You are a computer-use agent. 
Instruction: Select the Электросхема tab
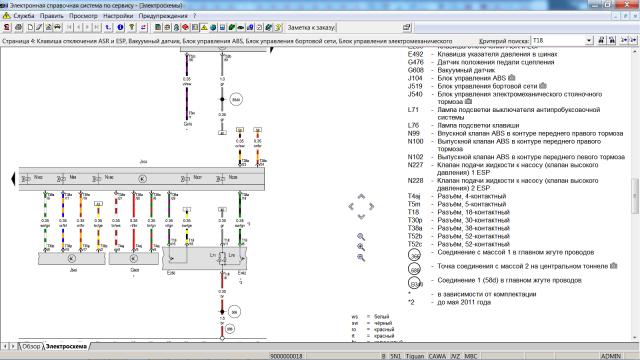pyautogui.click(x=66, y=346)
